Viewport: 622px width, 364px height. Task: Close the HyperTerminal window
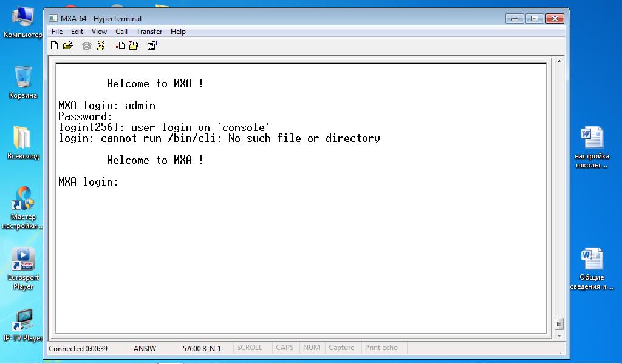(x=555, y=19)
